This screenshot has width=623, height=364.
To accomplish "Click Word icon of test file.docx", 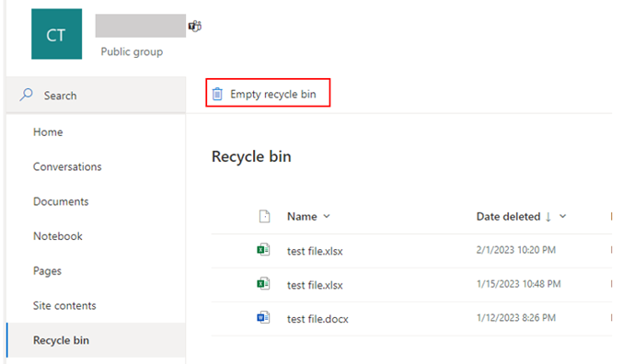I will [x=263, y=317].
